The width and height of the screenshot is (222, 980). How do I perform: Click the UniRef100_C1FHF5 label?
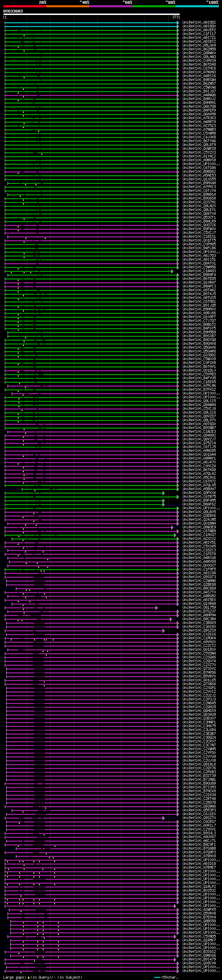[x=199, y=569]
